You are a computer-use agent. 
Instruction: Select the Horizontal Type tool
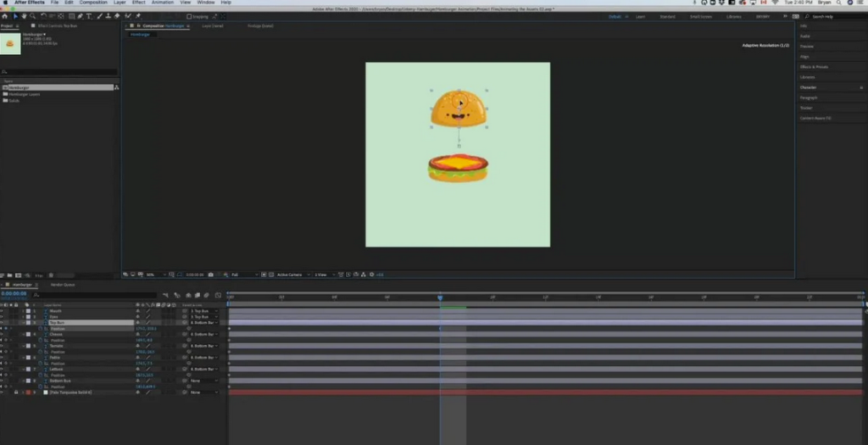point(89,16)
